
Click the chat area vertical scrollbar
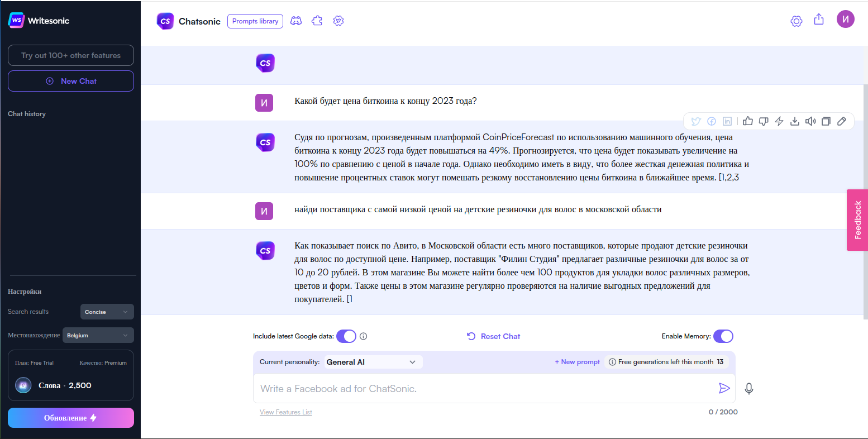coord(865,201)
